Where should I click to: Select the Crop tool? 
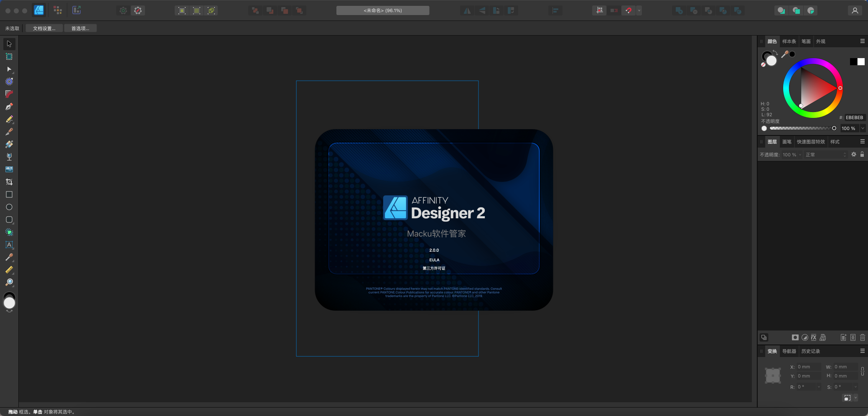click(9, 182)
